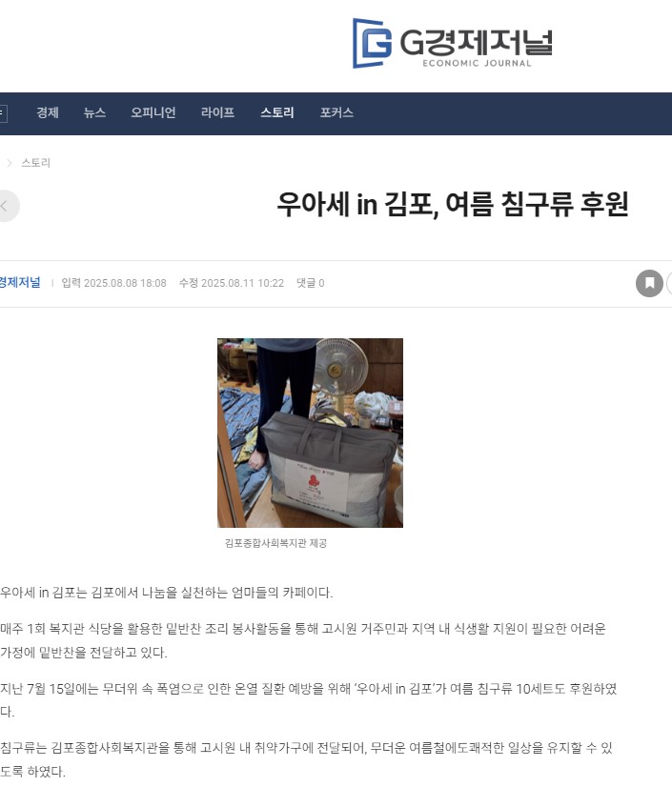
Task: Click the 수정 2025.08.11 timestamp
Action: click(232, 283)
